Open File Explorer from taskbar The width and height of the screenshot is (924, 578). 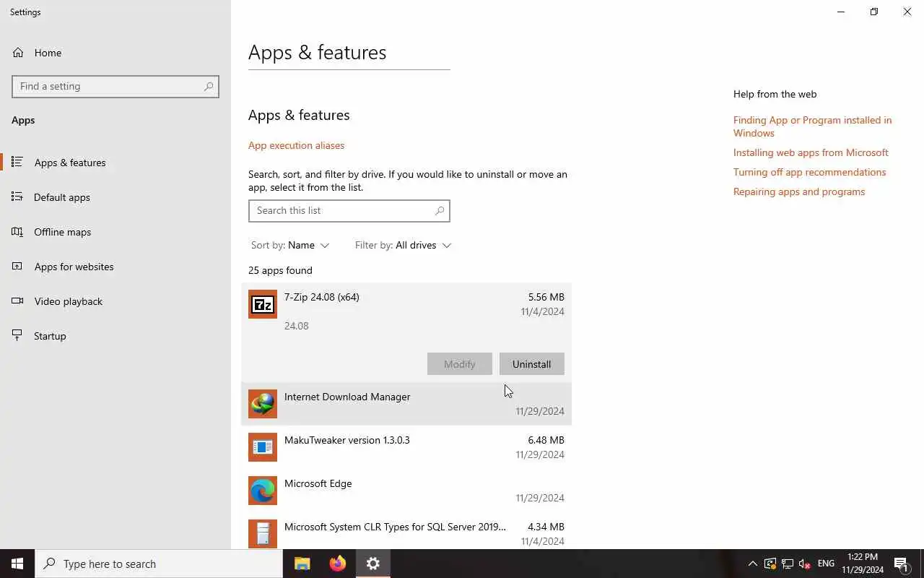point(302,564)
